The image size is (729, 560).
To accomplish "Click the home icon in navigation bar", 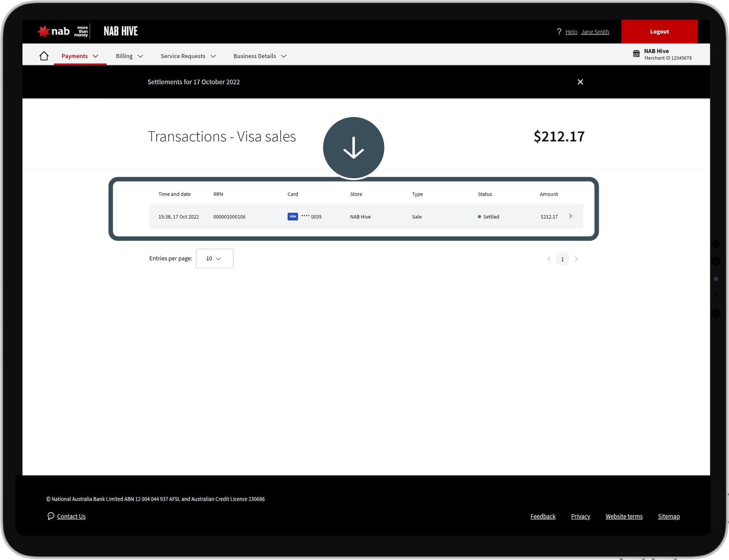I will pos(44,56).
